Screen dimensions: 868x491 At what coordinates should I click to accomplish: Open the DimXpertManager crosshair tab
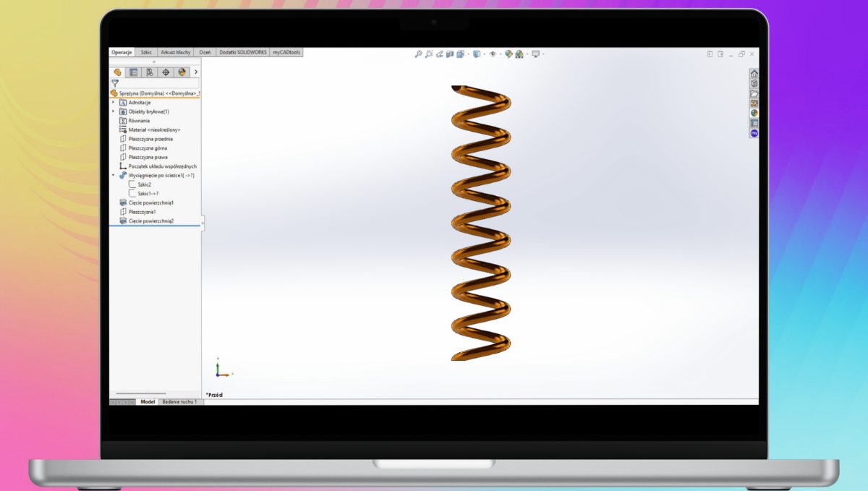(x=166, y=72)
